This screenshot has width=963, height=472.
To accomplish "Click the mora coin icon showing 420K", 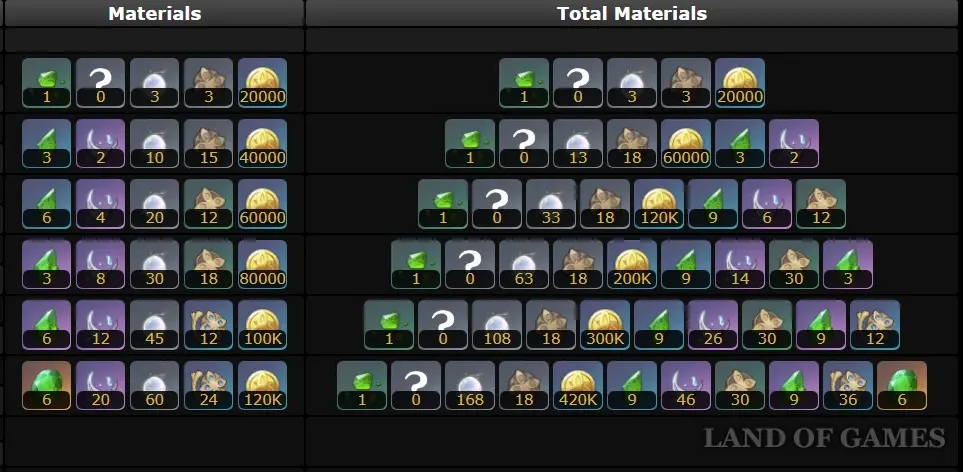I will [578, 385].
